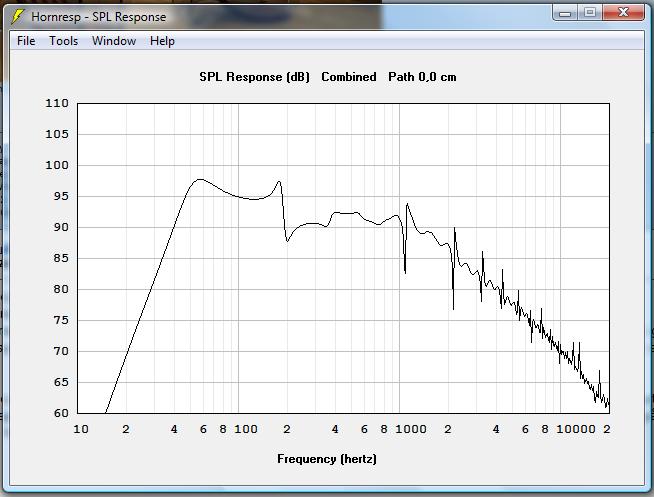Image resolution: width=654 pixels, height=497 pixels.
Task: Click the 10 Hz frequency axis label
Action: click(81, 429)
